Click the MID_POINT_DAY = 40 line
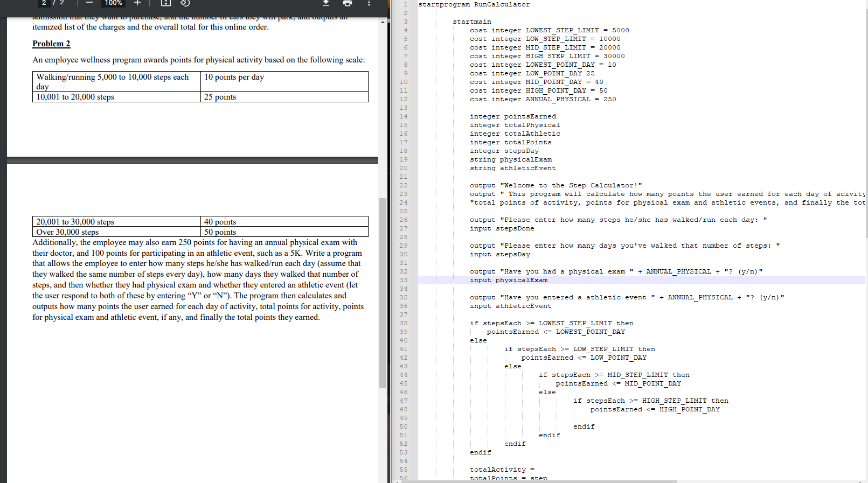Image resolution: width=868 pixels, height=483 pixels. point(537,82)
